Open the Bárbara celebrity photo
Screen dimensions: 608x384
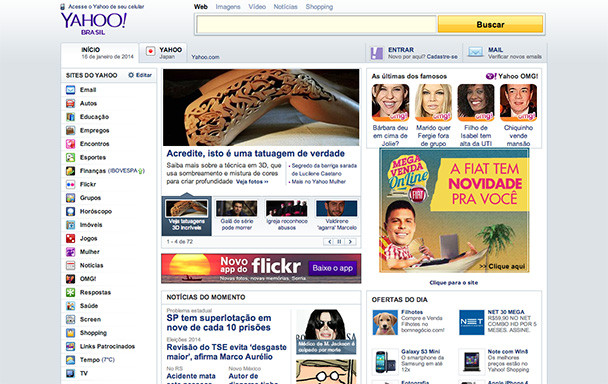pos(390,103)
